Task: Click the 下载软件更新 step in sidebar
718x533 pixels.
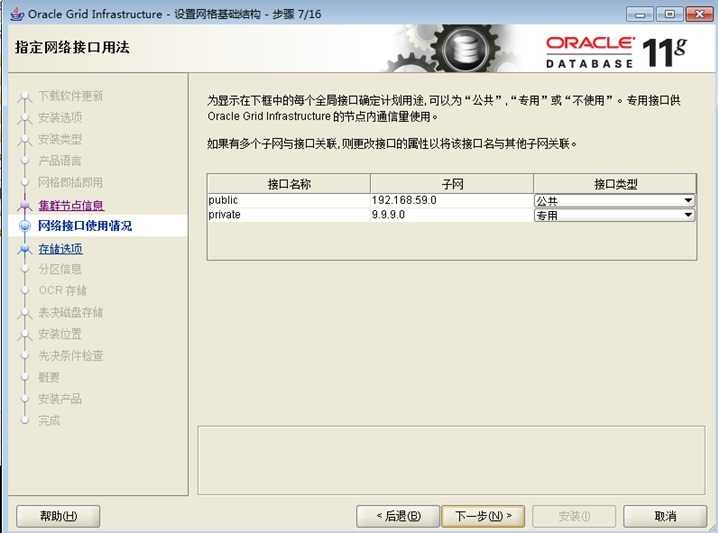Action: 71,96
